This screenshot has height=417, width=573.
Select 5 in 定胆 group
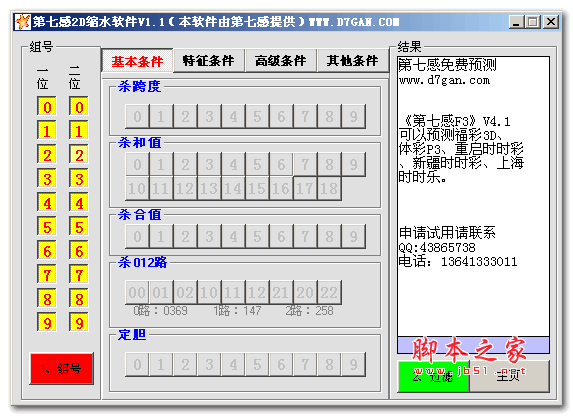[257, 364]
